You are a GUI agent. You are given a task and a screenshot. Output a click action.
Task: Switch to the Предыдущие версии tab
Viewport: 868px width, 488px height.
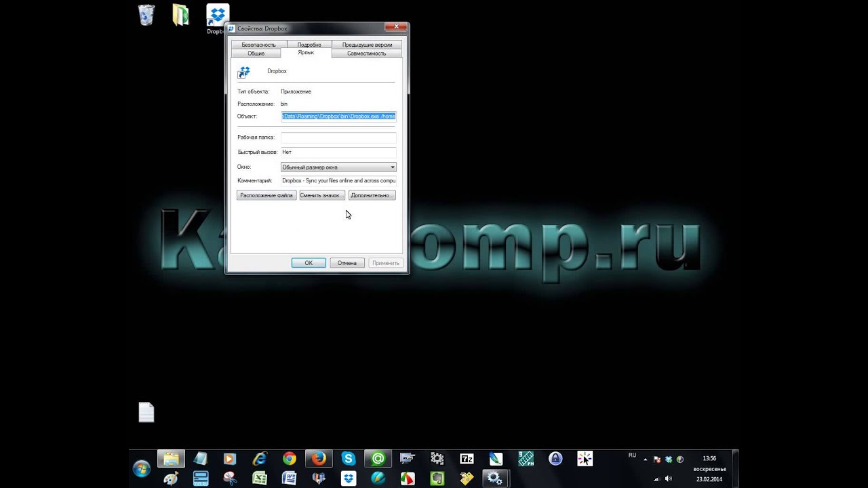click(367, 45)
